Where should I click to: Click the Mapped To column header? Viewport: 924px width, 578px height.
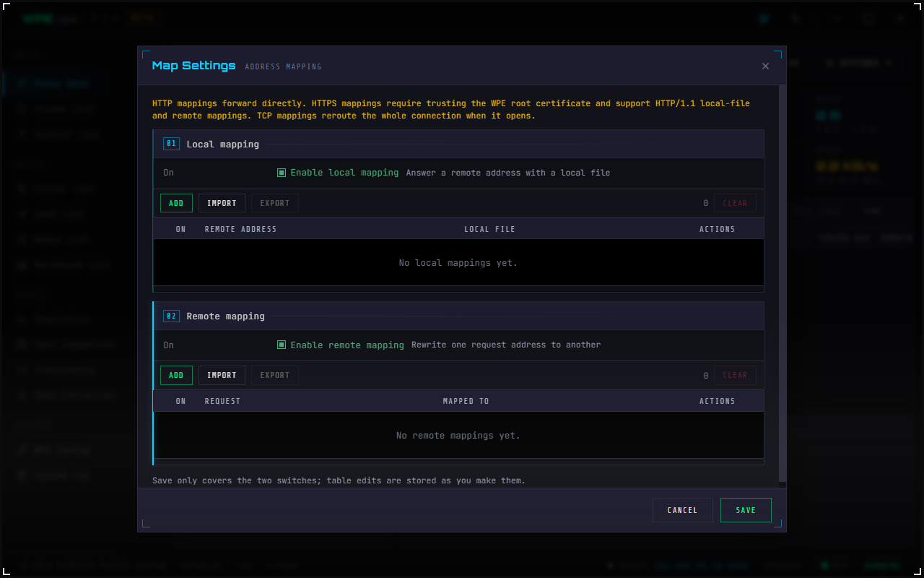[466, 401]
